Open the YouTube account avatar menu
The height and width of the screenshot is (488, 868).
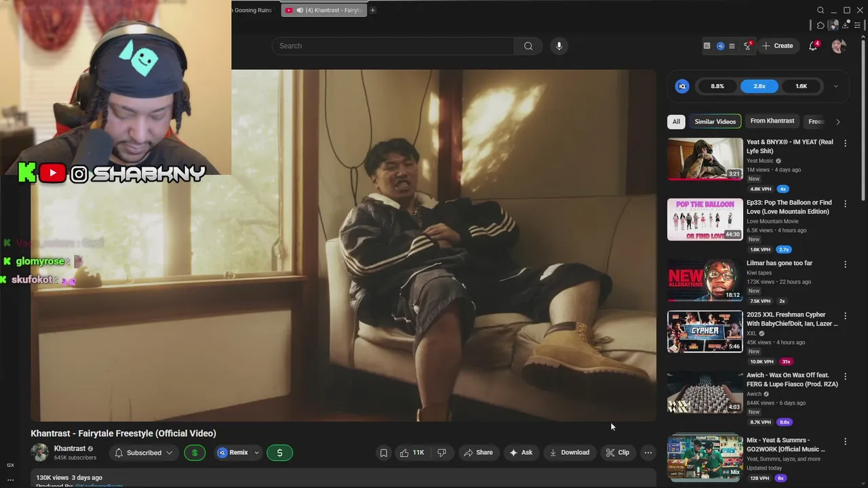coord(839,46)
